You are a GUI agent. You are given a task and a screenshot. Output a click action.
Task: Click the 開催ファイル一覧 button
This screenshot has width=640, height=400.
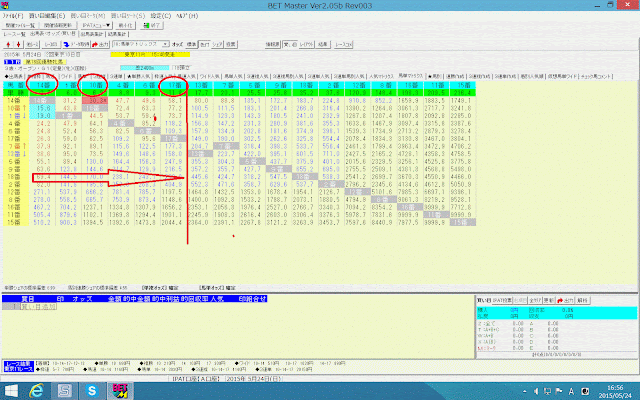pos(22,25)
